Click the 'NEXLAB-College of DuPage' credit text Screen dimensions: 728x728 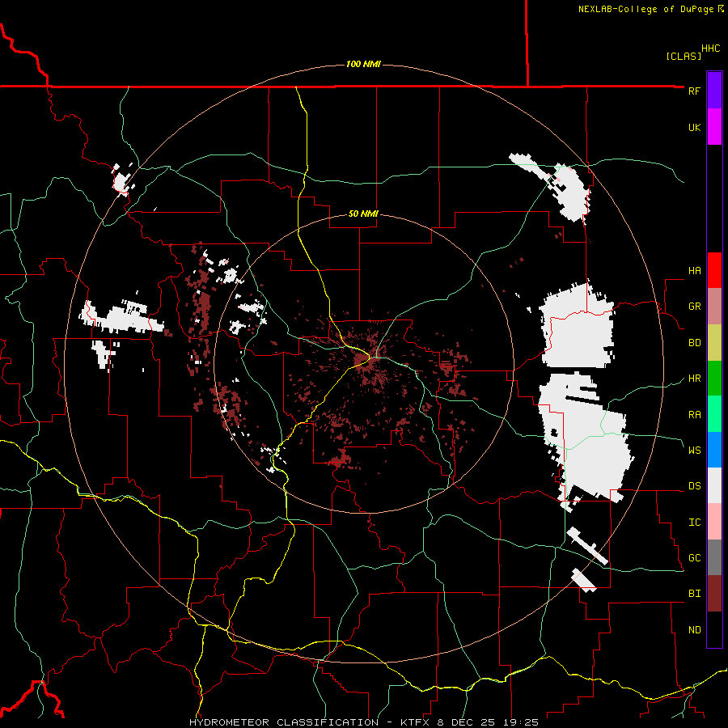(x=647, y=9)
